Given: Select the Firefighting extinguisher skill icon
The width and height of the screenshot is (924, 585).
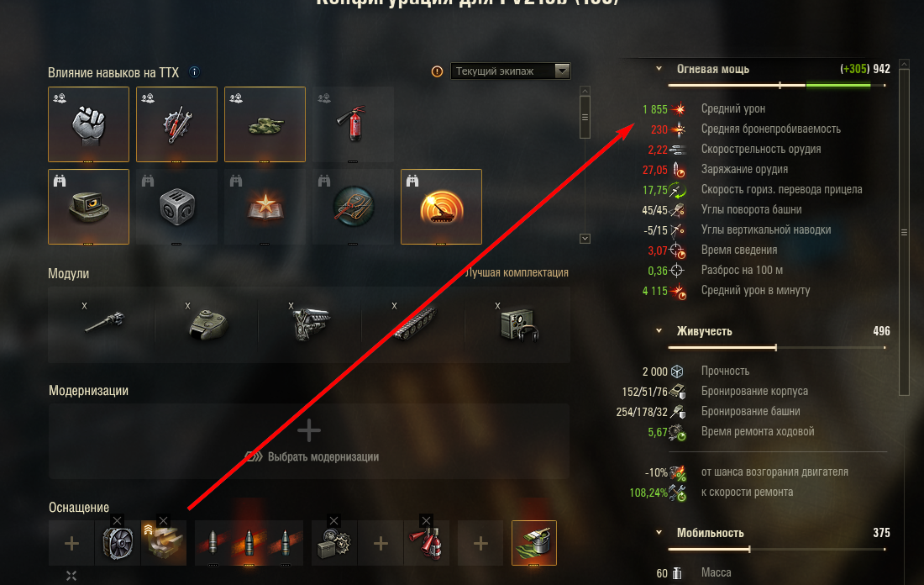Looking at the screenshot, I should coord(353,124).
